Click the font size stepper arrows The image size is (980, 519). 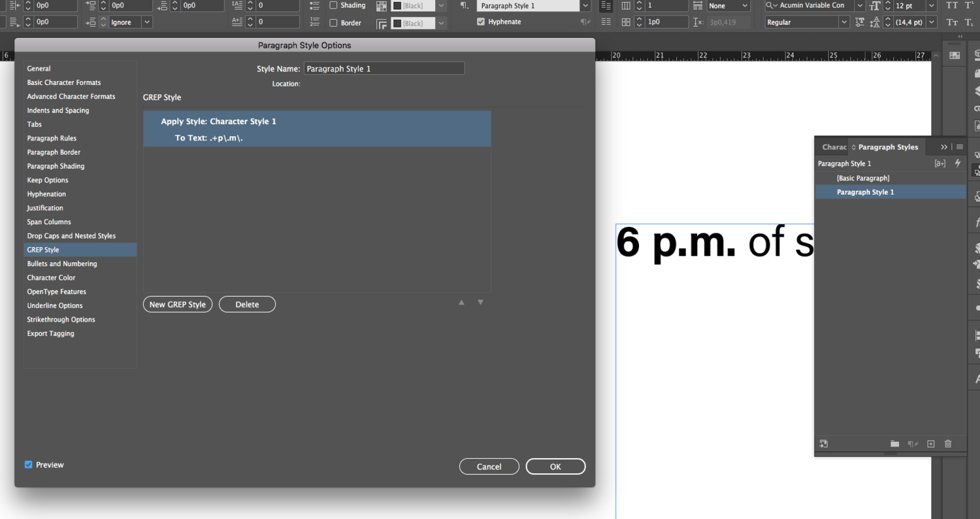pos(889,5)
